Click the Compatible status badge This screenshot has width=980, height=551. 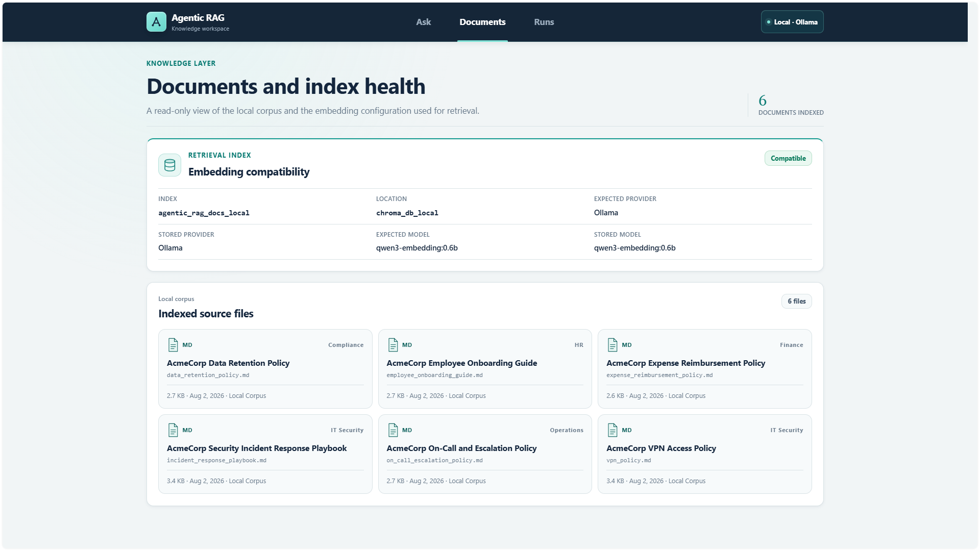(x=788, y=158)
